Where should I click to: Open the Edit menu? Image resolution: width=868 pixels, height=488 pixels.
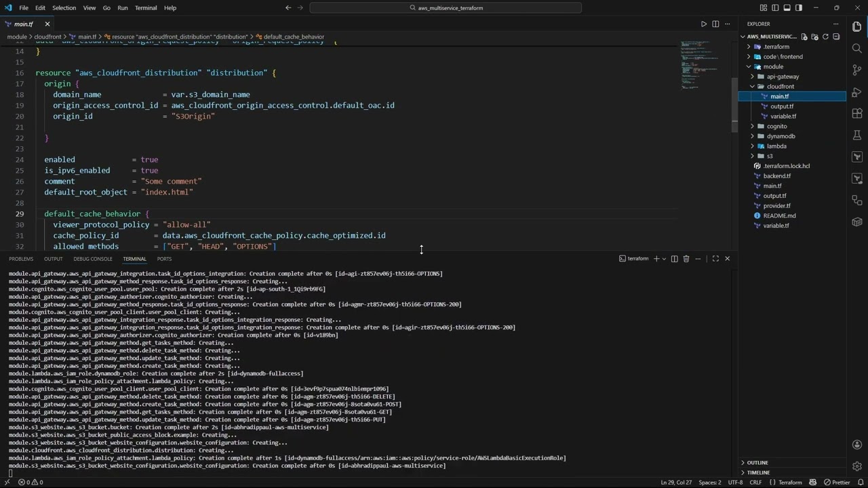click(x=40, y=7)
